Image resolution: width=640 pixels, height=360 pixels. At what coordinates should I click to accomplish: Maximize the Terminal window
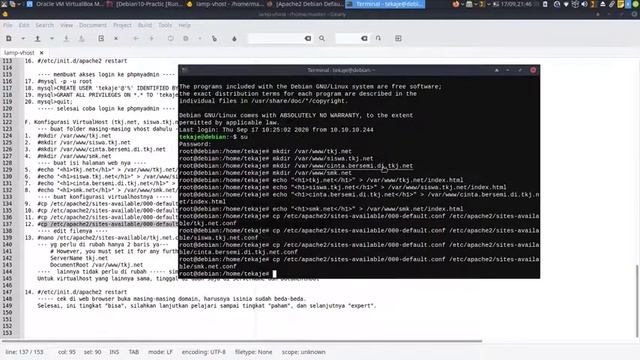click(520, 70)
